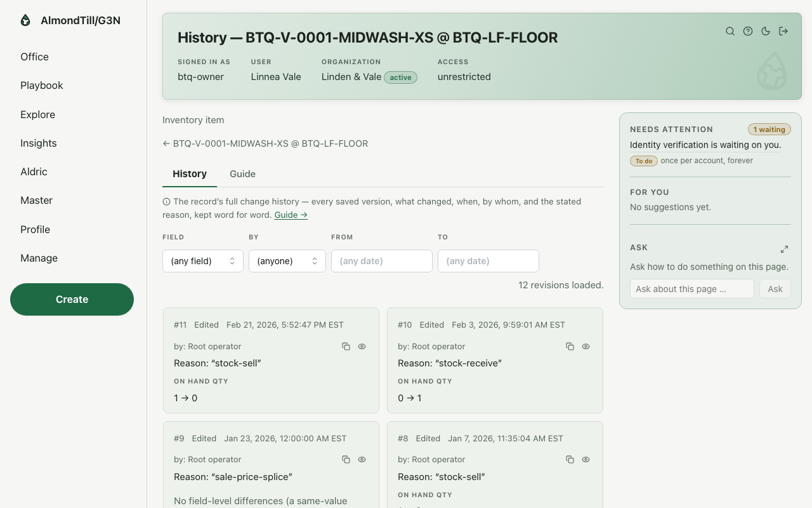The image size is (812, 508).
Task: Expand the Ask panel
Action: pos(784,249)
